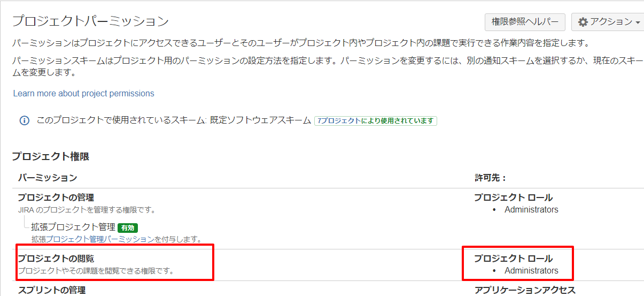Viewport: 644px width, 296px height.
Task: Click the gear icon in アクション button
Action: [x=583, y=22]
